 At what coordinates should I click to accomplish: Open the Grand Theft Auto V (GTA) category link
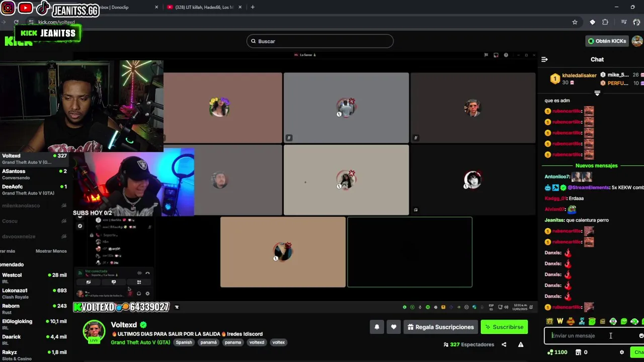point(140,342)
